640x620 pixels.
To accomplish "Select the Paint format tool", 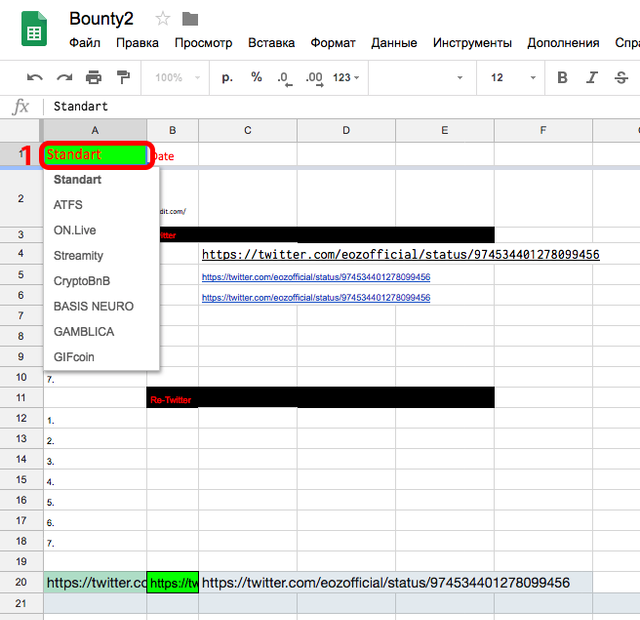I will click(123, 77).
